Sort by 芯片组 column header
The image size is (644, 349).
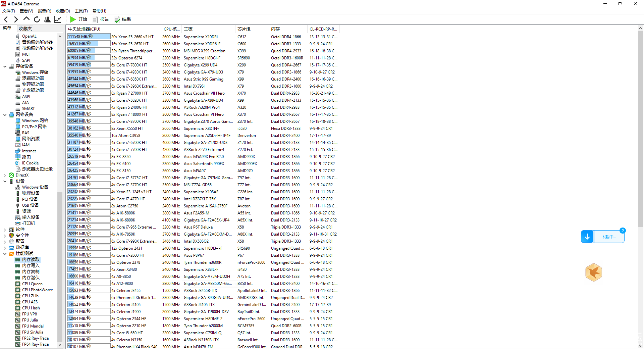point(252,29)
